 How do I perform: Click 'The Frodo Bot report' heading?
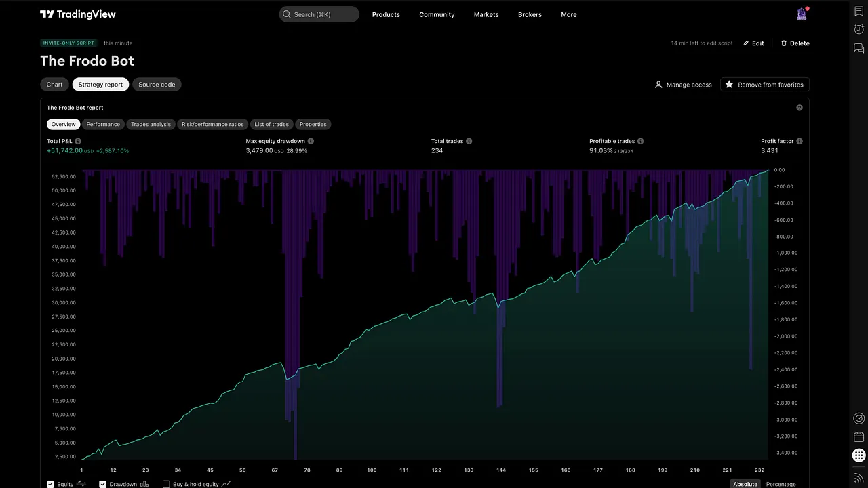tap(75, 108)
